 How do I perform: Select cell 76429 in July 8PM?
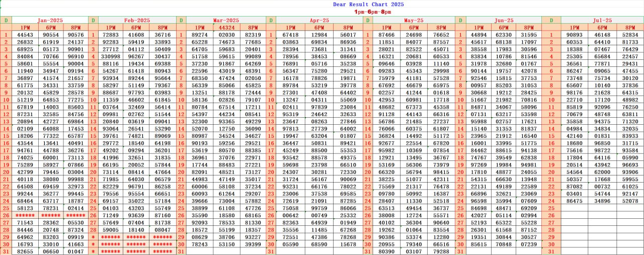[630, 49]
